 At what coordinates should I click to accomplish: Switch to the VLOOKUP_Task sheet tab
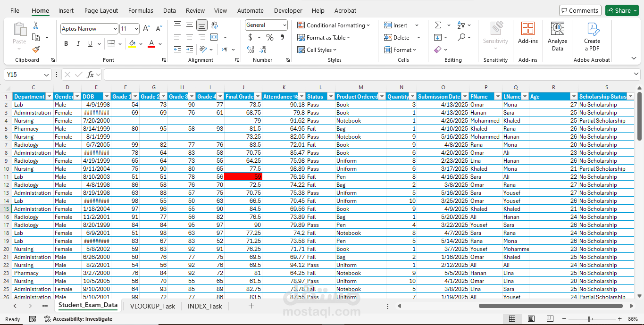pos(152,306)
